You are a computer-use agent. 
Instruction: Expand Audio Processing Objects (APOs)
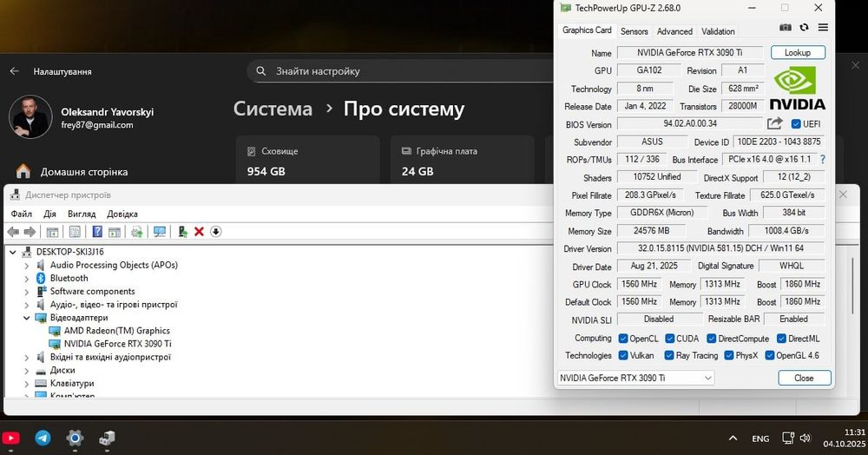27,266
